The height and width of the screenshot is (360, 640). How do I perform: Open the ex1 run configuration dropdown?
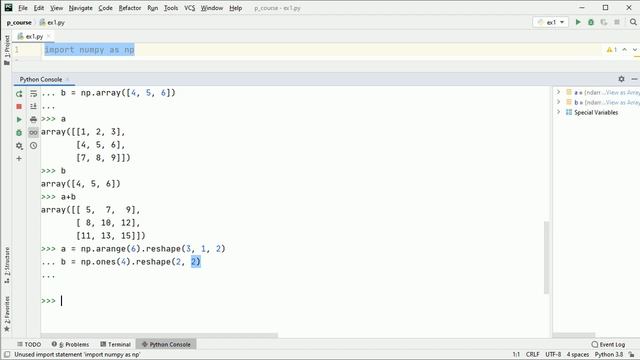551,22
